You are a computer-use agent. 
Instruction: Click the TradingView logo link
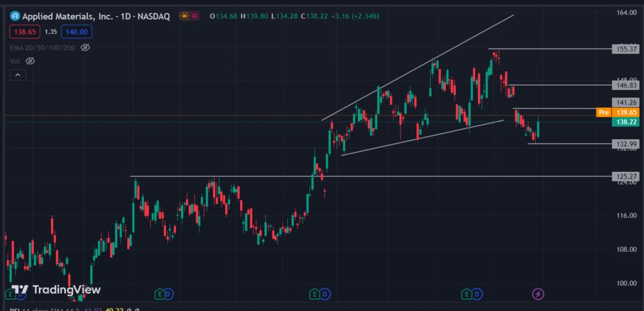point(55,290)
